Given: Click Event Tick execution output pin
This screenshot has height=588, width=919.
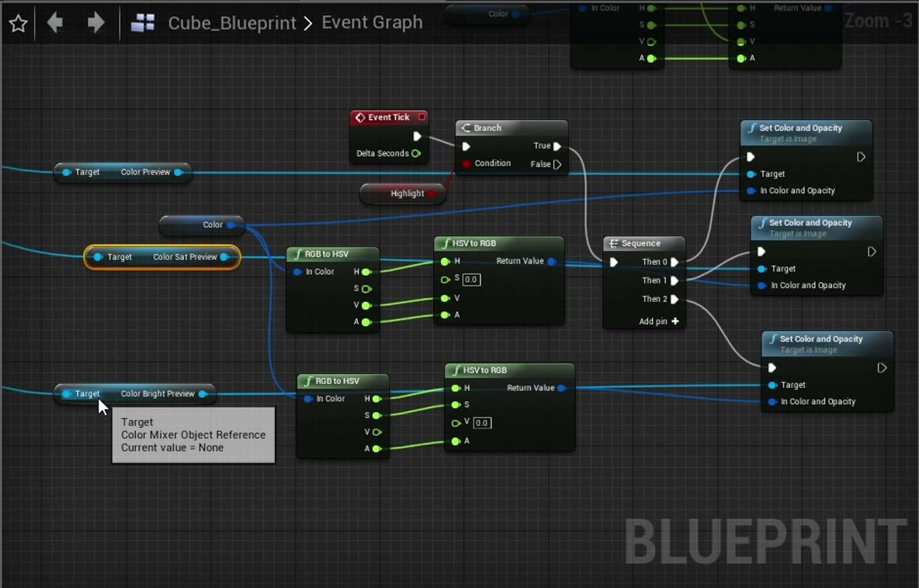Looking at the screenshot, I should pyautogui.click(x=417, y=136).
